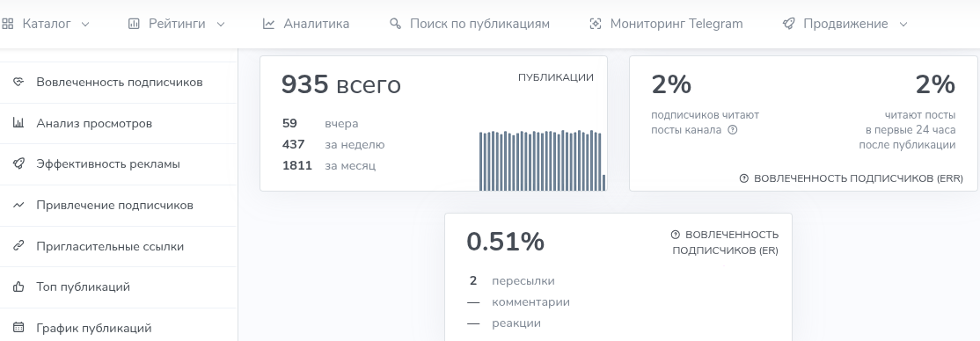This screenshot has height=341, width=980.
Task: Click the search icon for Поиск по публикациям
Action: coord(395,24)
